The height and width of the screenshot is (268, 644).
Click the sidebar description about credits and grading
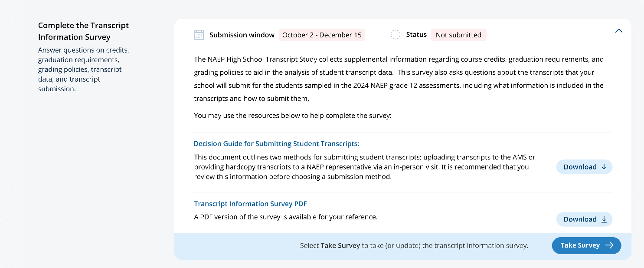tap(83, 69)
